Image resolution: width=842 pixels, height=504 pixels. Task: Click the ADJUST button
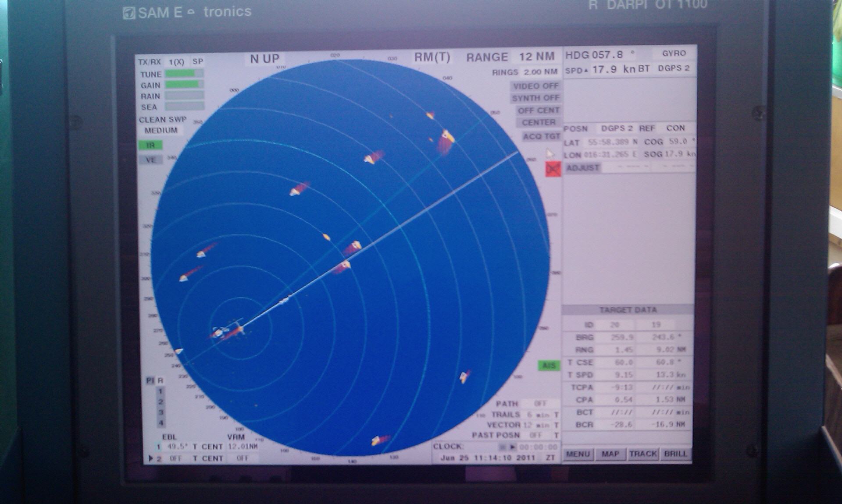click(582, 168)
